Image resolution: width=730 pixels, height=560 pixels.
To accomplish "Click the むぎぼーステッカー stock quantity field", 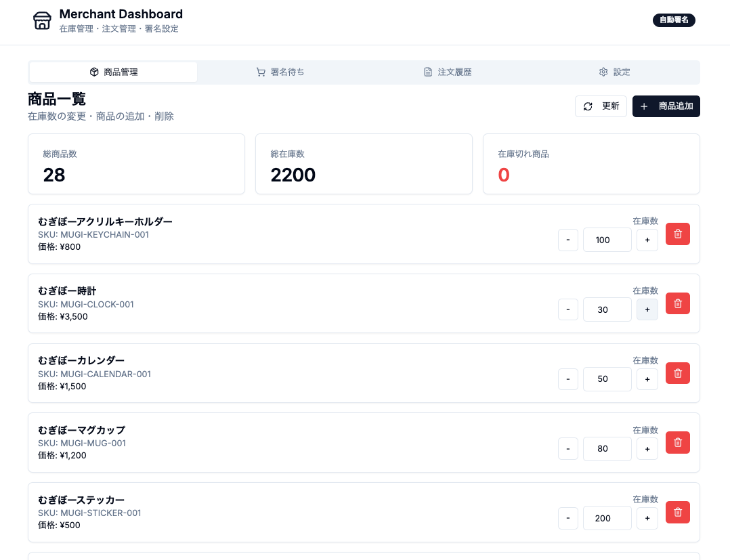I will pyautogui.click(x=607, y=518).
